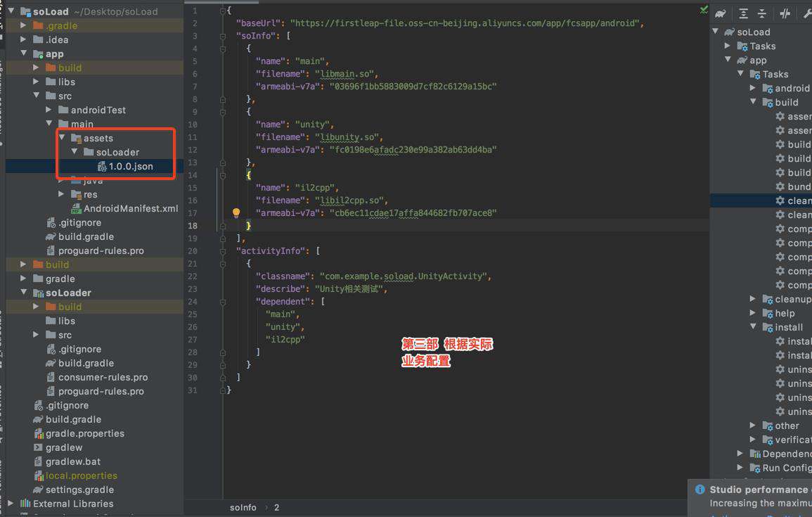Image resolution: width=812 pixels, height=517 pixels.
Task: Click the assets folder icon
Action: click(x=76, y=139)
